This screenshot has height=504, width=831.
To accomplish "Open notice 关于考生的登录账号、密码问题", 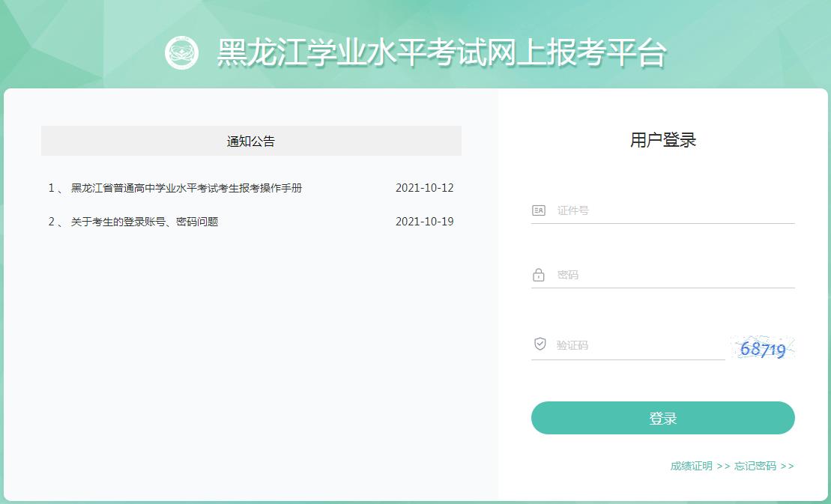I will [x=145, y=222].
